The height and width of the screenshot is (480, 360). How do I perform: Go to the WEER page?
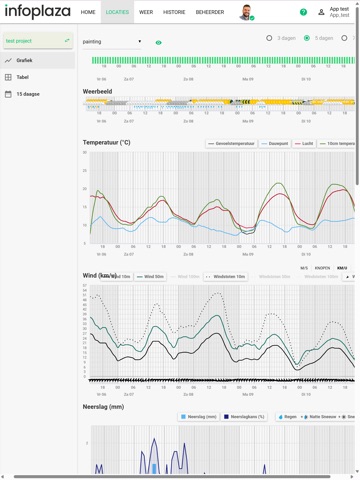click(146, 12)
